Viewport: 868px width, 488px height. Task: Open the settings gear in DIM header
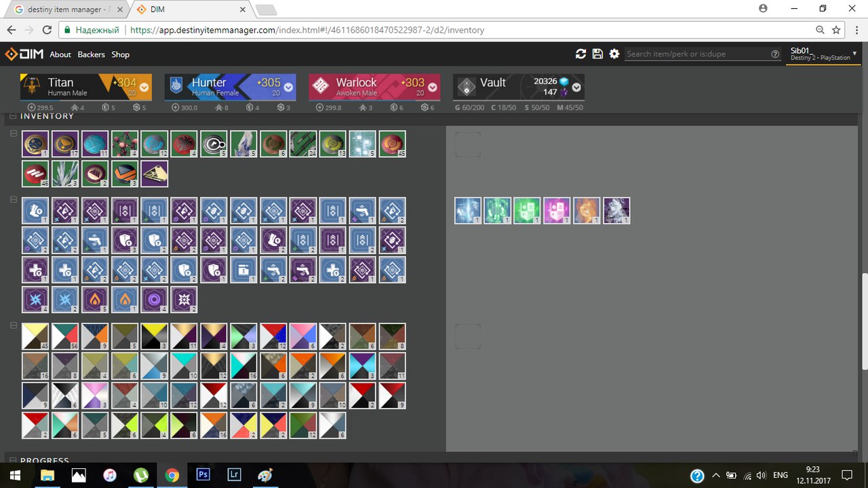[614, 54]
